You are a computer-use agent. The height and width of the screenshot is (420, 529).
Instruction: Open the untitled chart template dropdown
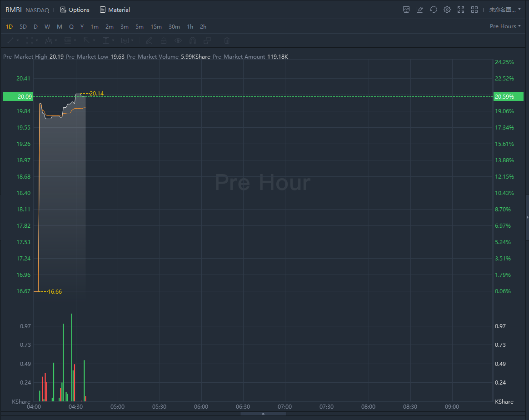(x=505, y=10)
